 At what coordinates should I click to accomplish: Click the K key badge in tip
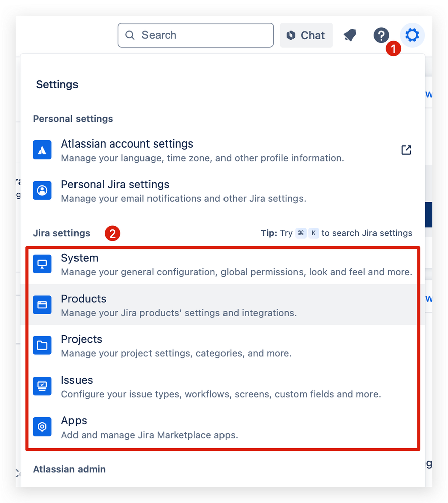[x=314, y=233]
